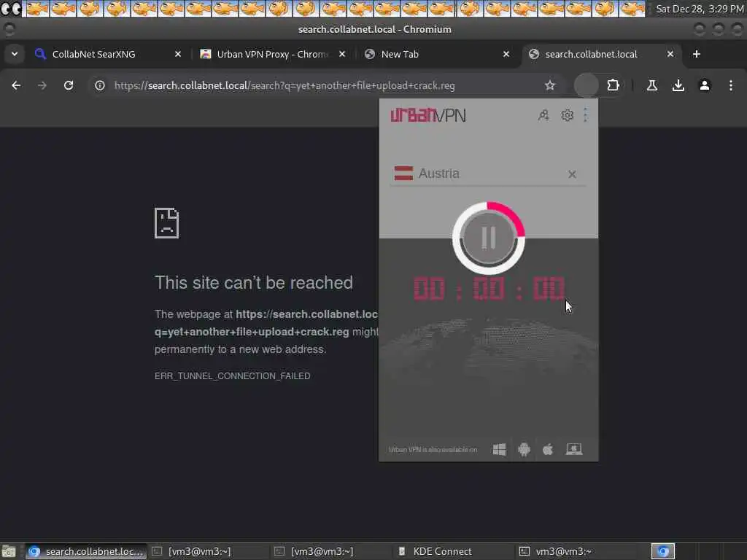This screenshot has height=560, width=747.
Task: Open the profile avatar menu
Action: coord(705,85)
